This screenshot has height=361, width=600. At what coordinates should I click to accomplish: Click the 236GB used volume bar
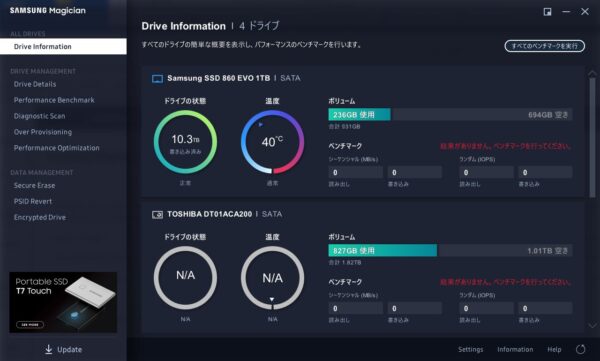[359, 114]
